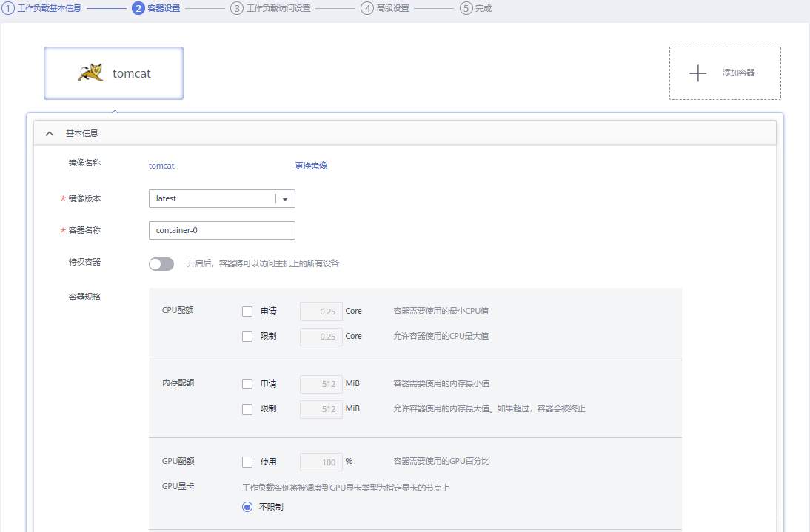Click the GPU配额 label
The height and width of the screenshot is (532, 810).
click(x=178, y=461)
